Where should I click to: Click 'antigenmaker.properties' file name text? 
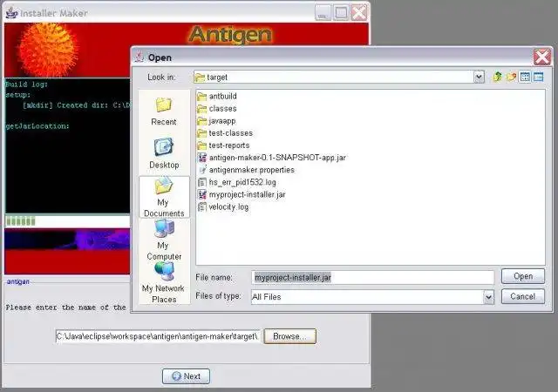point(252,170)
